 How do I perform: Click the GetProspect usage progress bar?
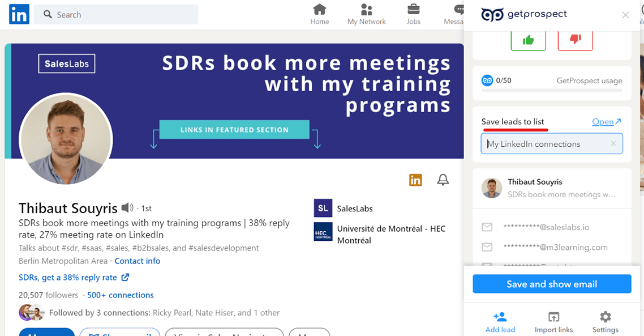click(552, 91)
